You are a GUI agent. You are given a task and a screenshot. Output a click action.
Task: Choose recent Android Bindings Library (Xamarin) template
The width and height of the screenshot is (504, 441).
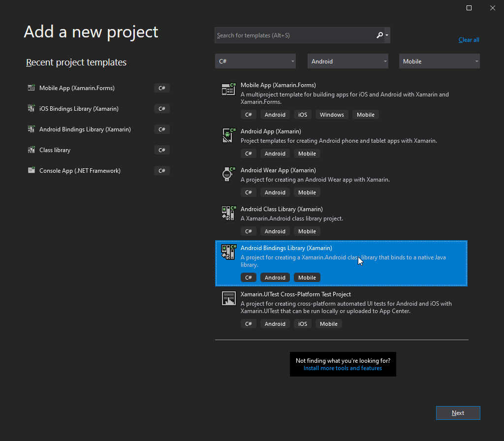coord(98,129)
